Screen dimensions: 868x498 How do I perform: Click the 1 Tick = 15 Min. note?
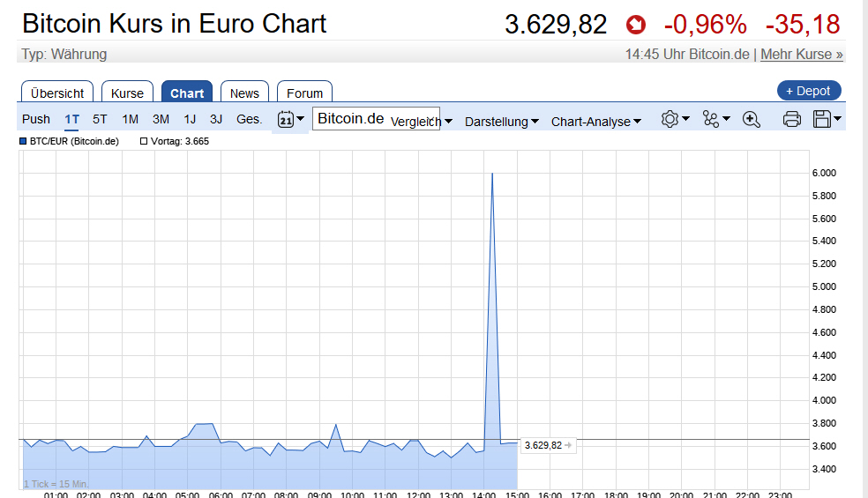tap(56, 484)
